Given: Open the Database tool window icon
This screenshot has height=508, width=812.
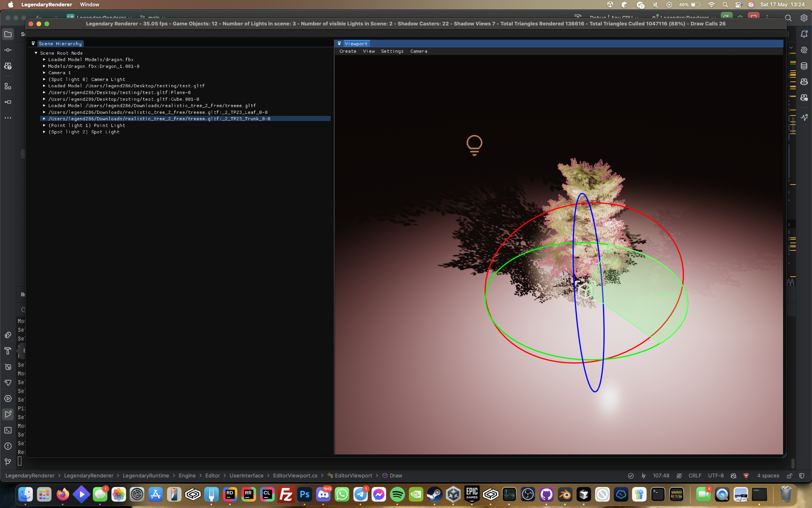Looking at the screenshot, I should (804, 66).
